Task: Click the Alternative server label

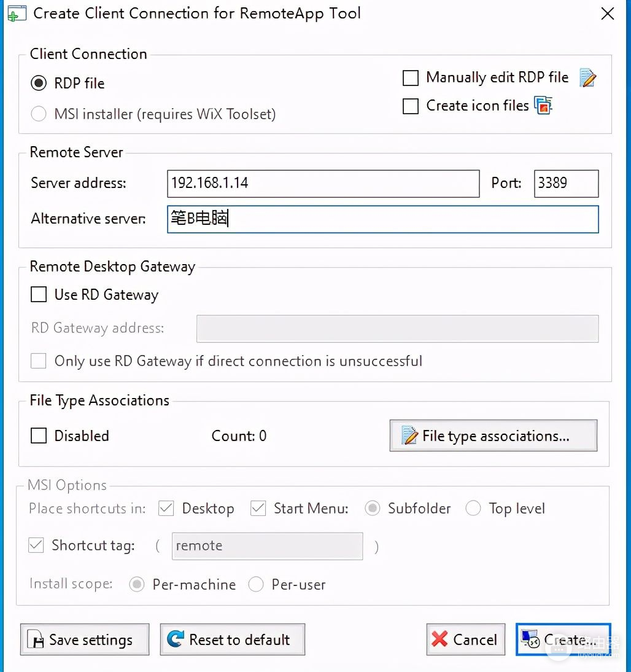Action: tap(88, 219)
